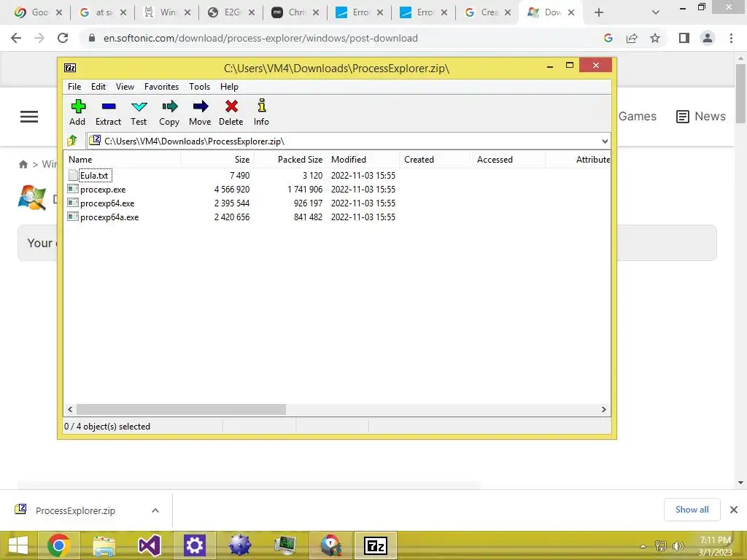Close the Chrome downloads bar
Viewport: 747px width, 560px height.
tap(734, 510)
